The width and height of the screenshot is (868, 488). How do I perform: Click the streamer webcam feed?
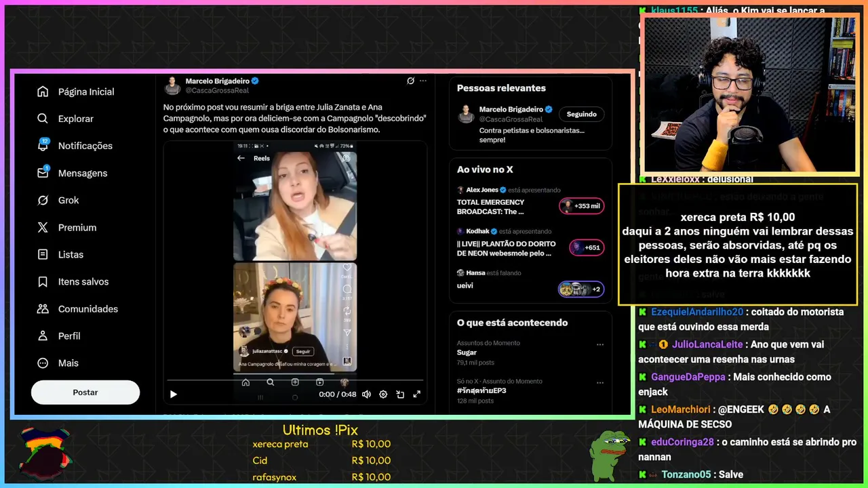749,95
